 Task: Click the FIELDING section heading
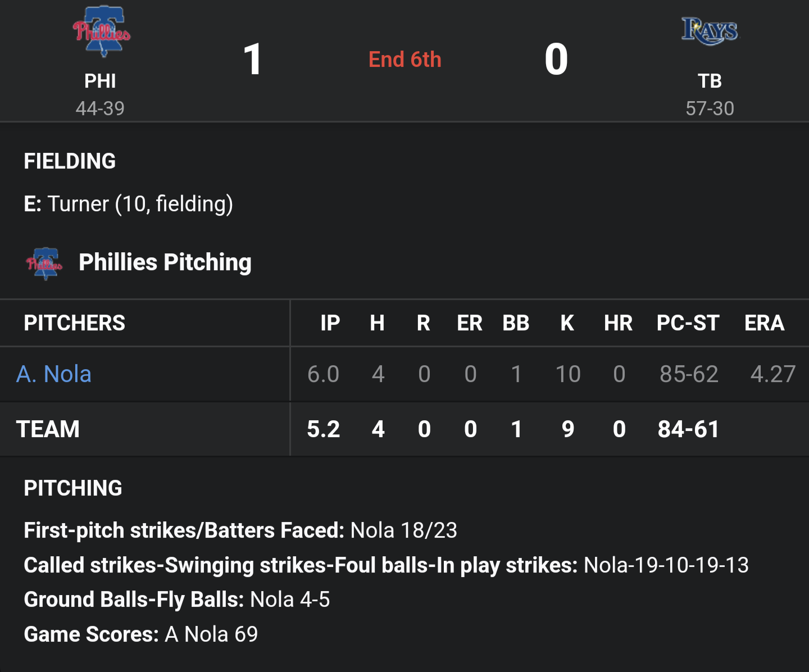[70, 161]
